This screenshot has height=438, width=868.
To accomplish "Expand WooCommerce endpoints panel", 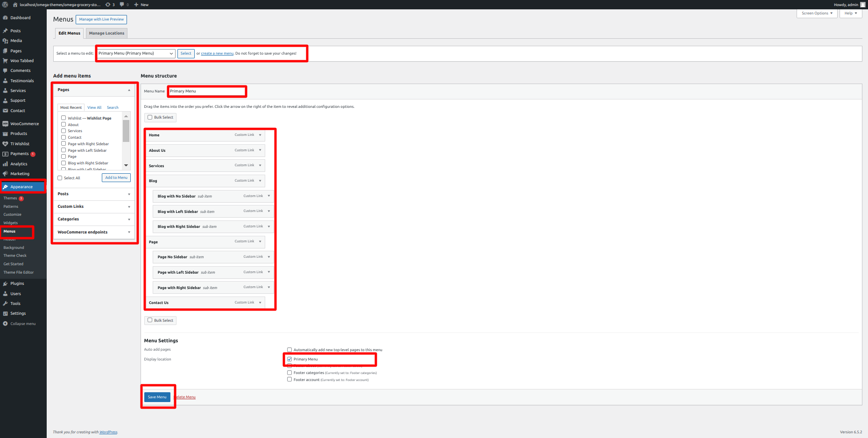I will tap(129, 232).
